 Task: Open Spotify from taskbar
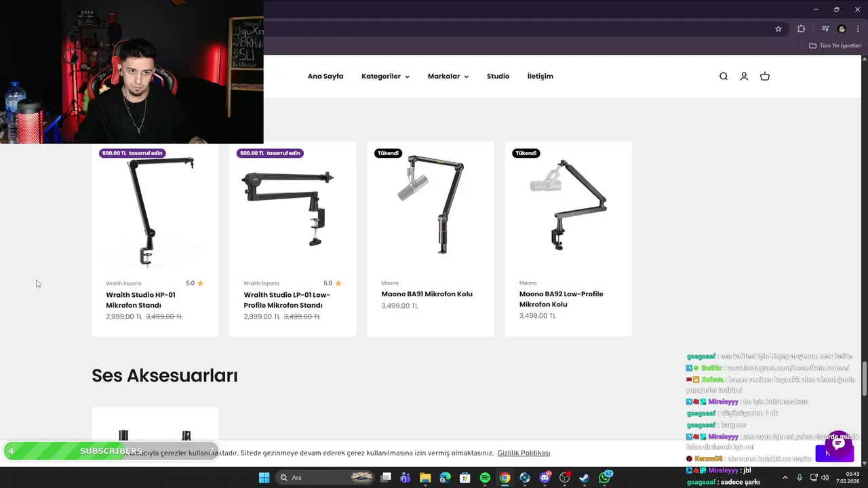coord(485,478)
